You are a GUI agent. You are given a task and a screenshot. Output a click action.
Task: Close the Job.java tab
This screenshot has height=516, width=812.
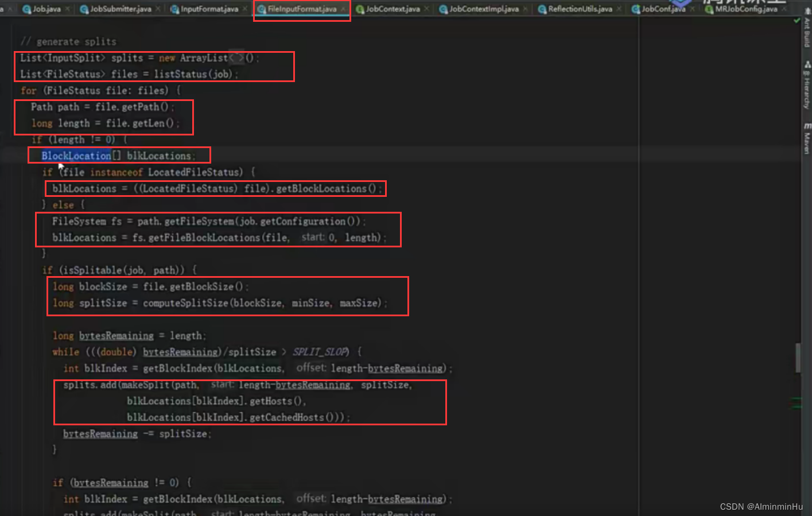68,9
